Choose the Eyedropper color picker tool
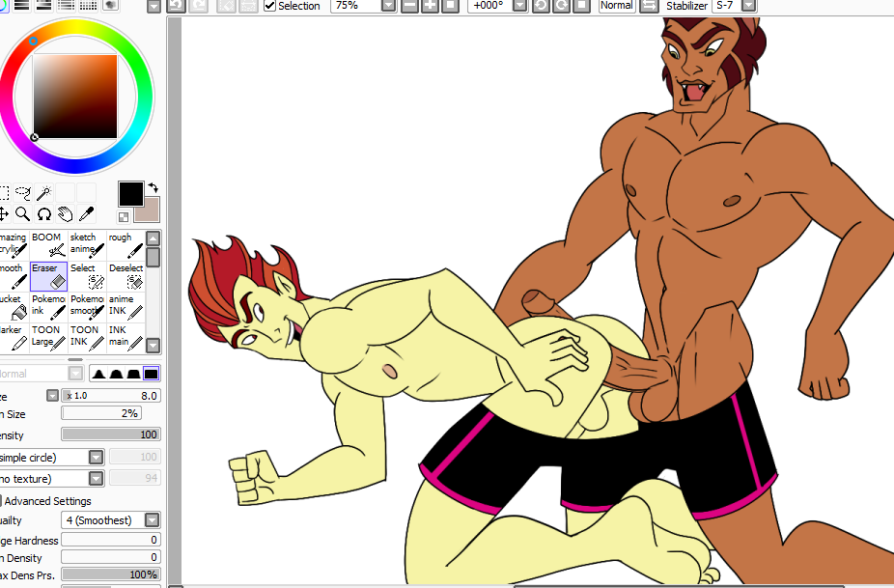This screenshot has height=588, width=894. pos(86,214)
